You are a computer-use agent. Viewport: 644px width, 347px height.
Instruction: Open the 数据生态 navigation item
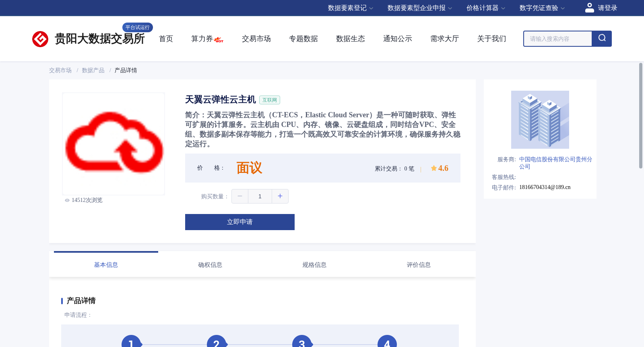[351, 39]
